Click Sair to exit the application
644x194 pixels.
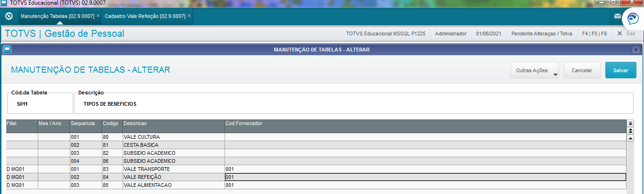click(x=627, y=34)
